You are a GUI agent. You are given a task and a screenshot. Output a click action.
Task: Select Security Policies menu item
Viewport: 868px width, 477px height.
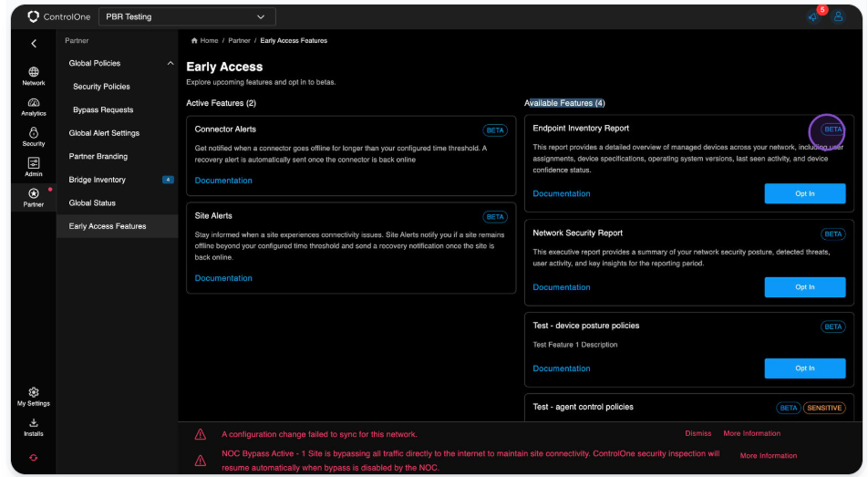[x=101, y=87]
